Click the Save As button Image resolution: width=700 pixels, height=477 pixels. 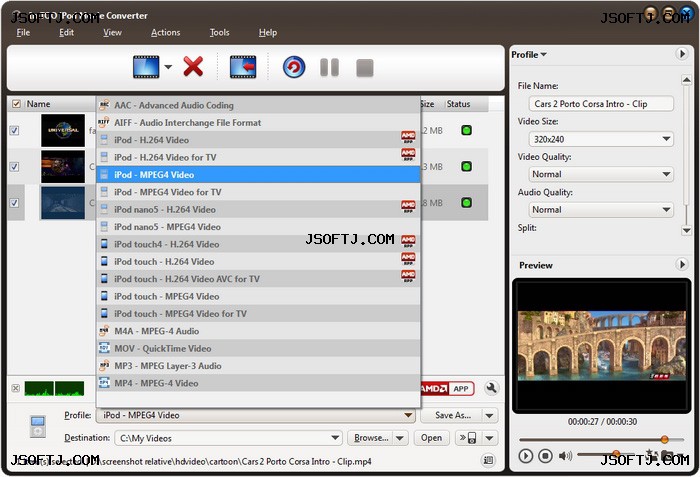coord(452,415)
